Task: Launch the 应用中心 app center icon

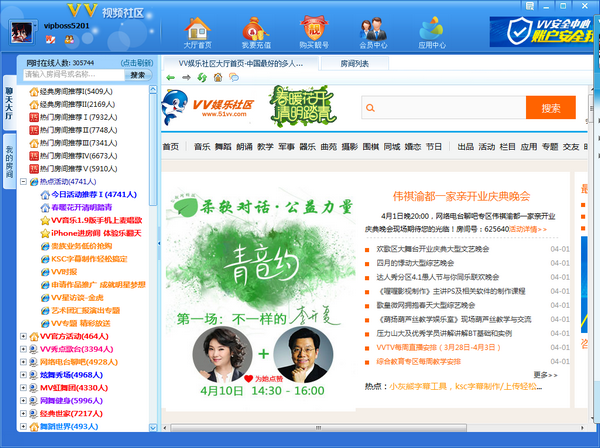Action: tap(432, 31)
